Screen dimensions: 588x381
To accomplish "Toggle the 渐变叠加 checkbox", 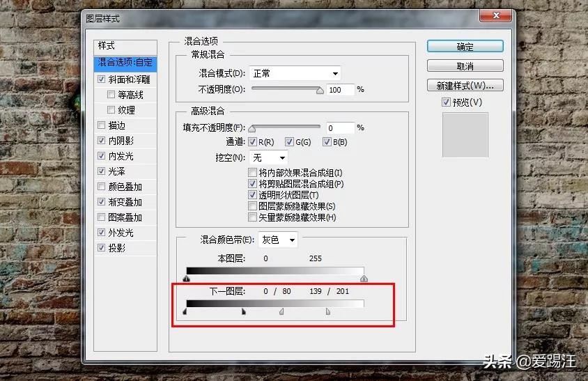I will [x=101, y=202].
